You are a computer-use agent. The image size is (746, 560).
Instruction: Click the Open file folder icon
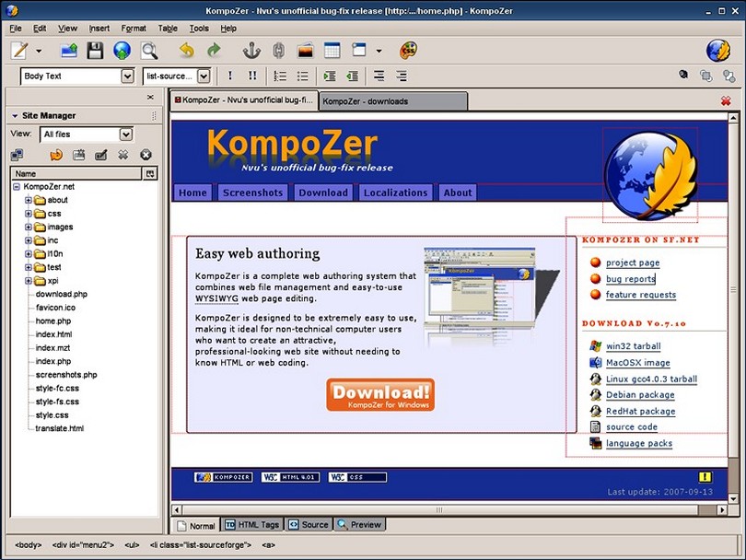coord(68,50)
